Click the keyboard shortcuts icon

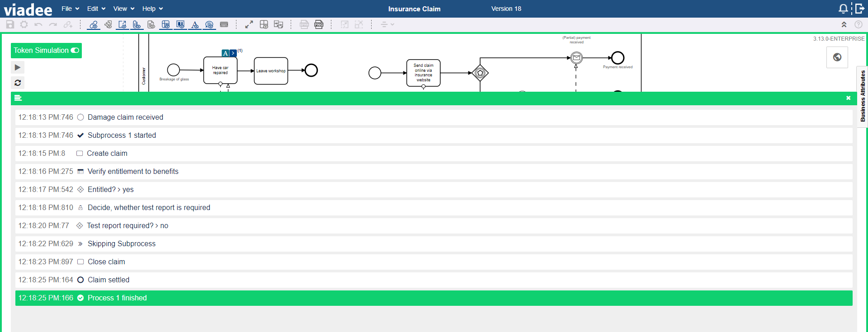click(x=224, y=24)
